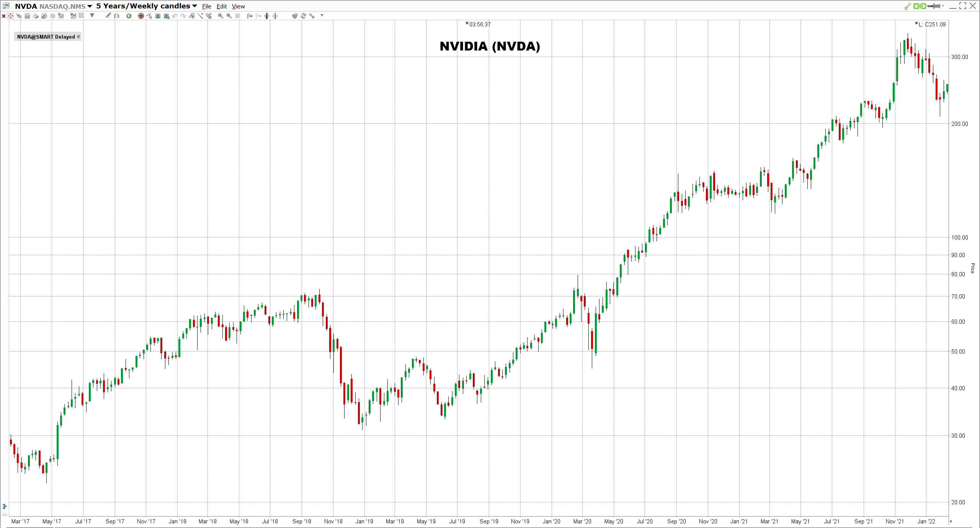Open the Edit menu
The height and width of the screenshot is (528, 980).
click(x=222, y=7)
